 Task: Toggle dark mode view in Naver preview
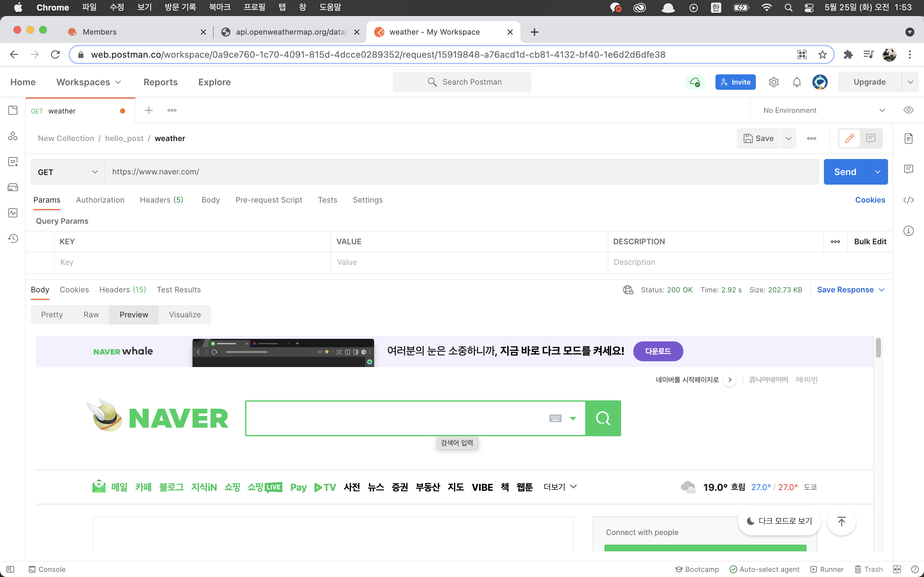tap(780, 521)
